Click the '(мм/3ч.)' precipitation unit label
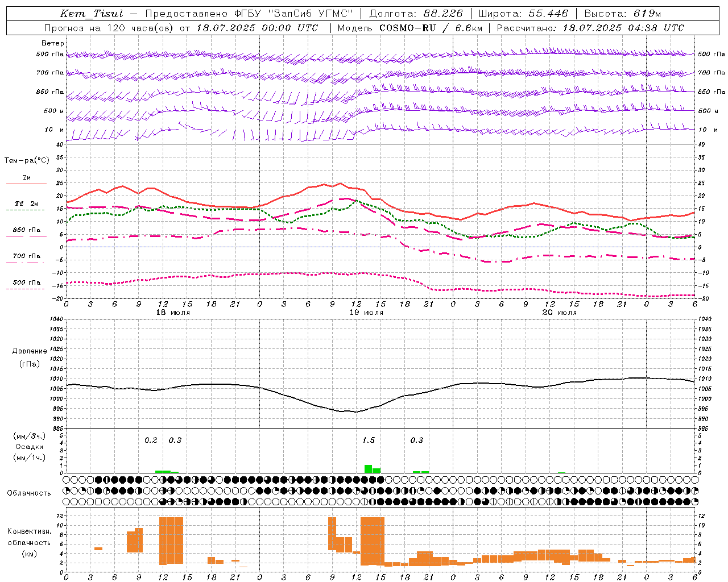This screenshot has width=728, height=582. point(30,436)
